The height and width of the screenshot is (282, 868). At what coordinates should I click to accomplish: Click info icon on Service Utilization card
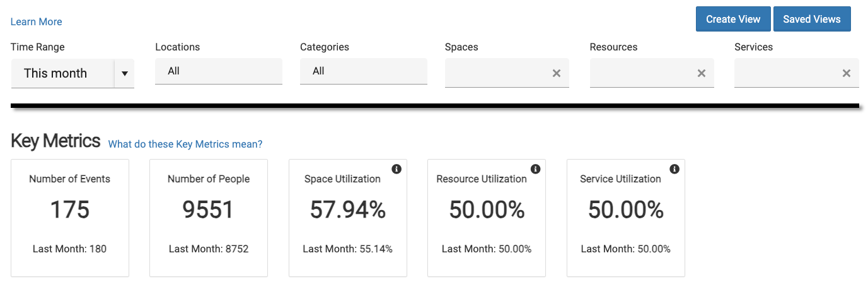tap(674, 169)
